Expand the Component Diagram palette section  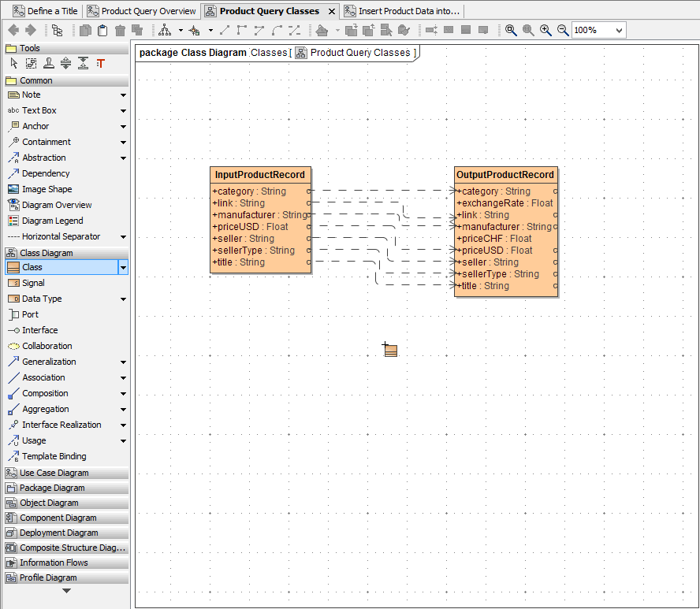click(x=58, y=518)
